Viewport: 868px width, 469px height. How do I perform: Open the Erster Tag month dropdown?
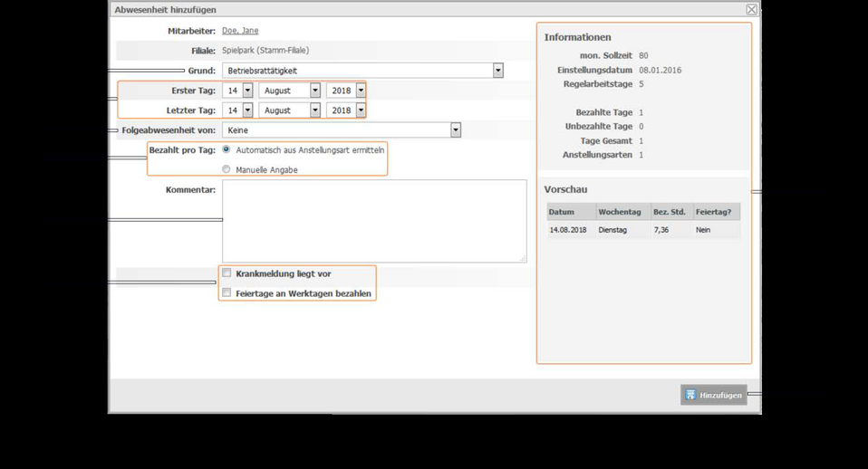click(x=315, y=91)
